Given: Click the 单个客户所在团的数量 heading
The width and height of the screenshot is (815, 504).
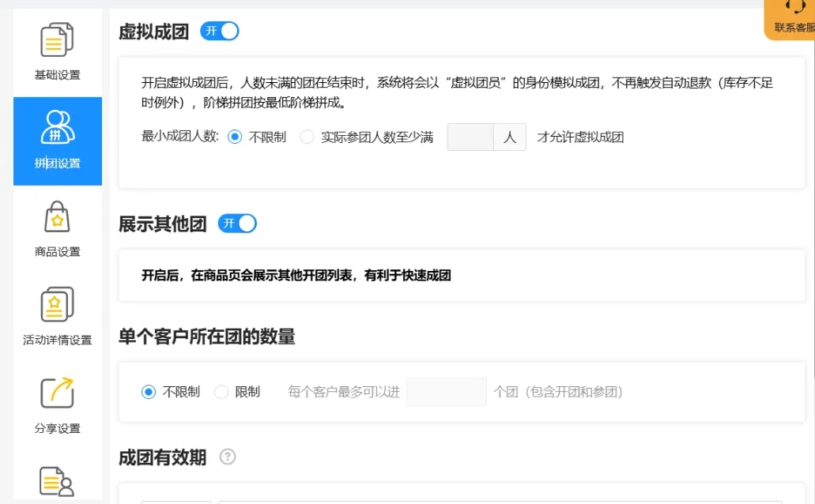Looking at the screenshot, I should coord(207,337).
